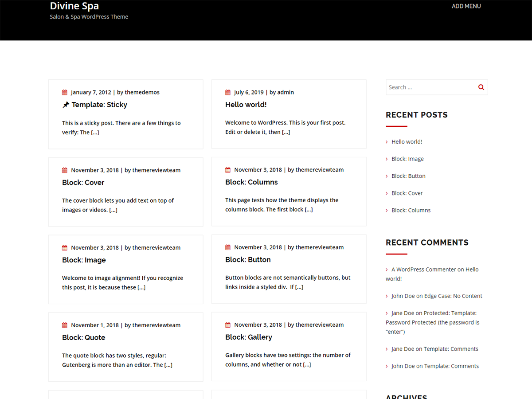532x399 pixels.
Task: Visit themedemos author link on sticky post
Action: pyautogui.click(x=142, y=93)
